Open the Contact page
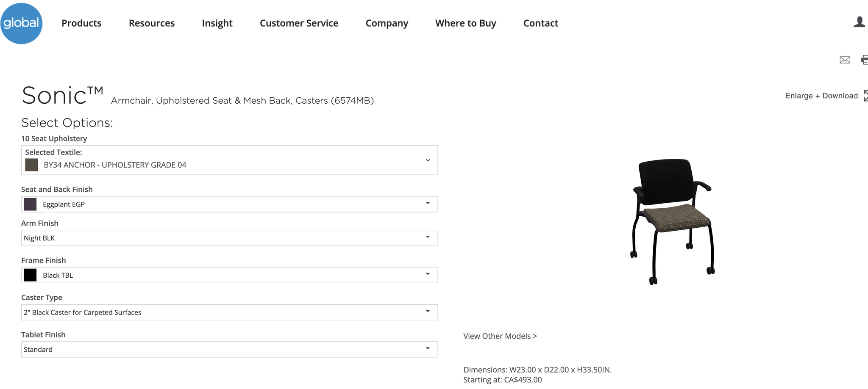This screenshot has width=868, height=389. 541,23
